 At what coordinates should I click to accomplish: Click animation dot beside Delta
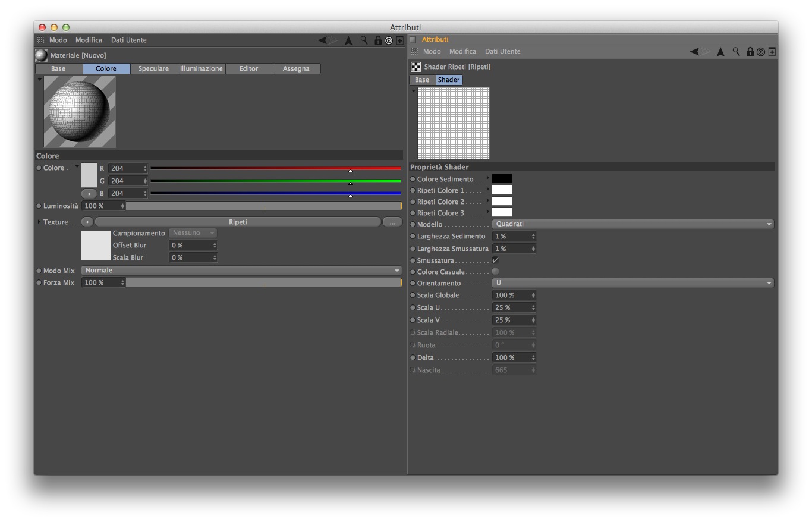(413, 358)
